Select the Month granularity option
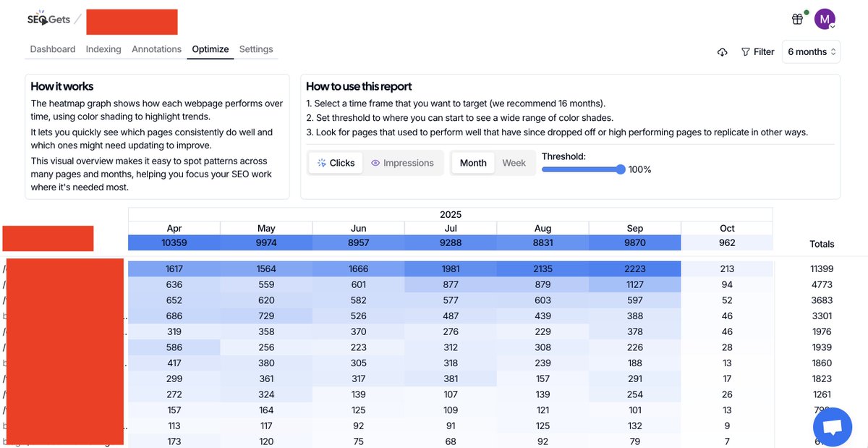The width and height of the screenshot is (868, 448). point(473,163)
